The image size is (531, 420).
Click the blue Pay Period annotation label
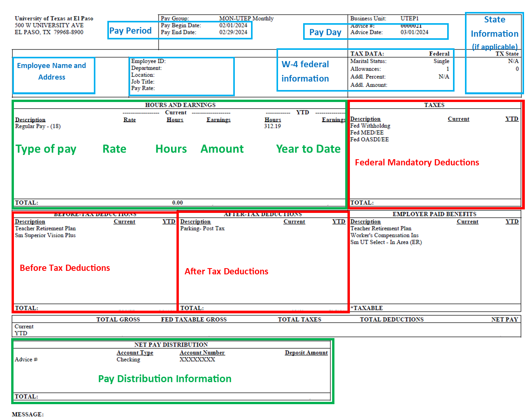[130, 31]
